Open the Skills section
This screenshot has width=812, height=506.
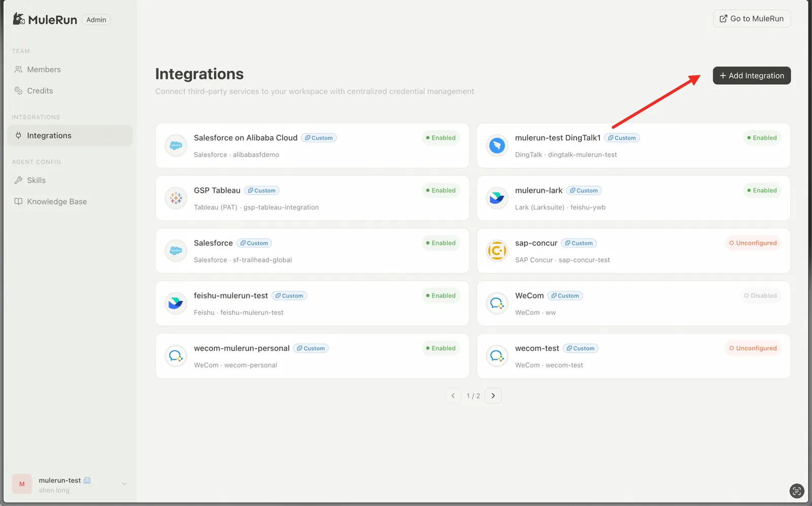pyautogui.click(x=70, y=180)
